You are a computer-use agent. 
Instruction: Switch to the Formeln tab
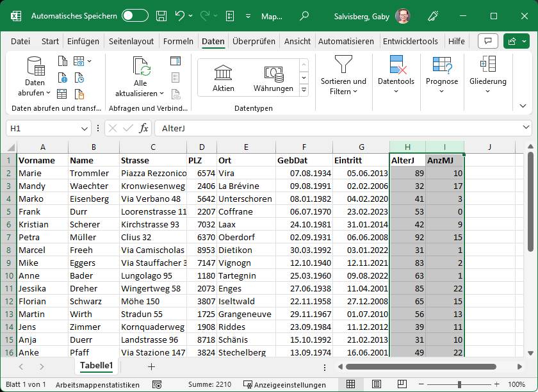[178, 41]
